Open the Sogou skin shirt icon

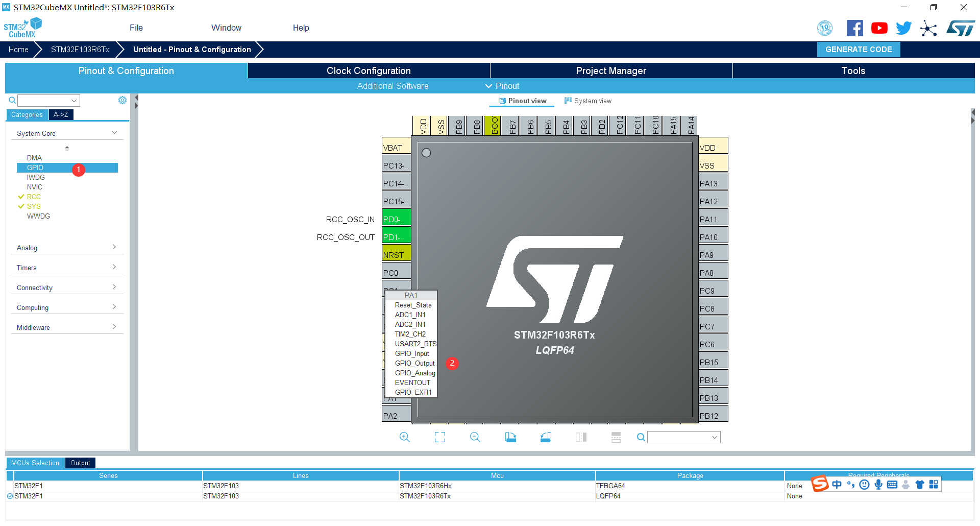pos(920,485)
